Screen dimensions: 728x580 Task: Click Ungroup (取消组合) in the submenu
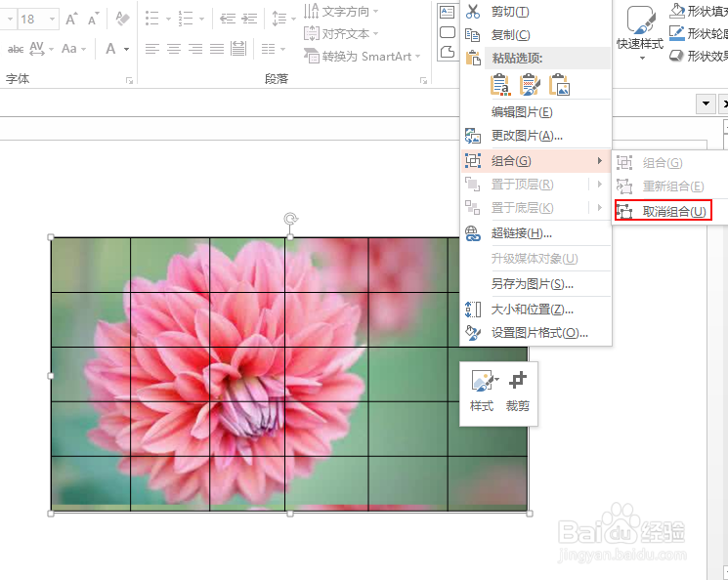(x=663, y=212)
